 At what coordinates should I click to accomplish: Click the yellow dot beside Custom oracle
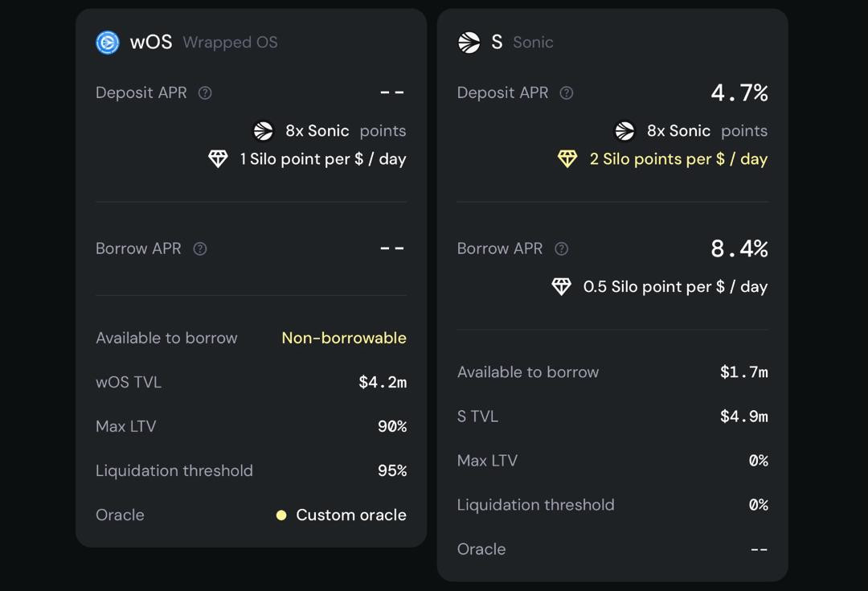point(281,515)
